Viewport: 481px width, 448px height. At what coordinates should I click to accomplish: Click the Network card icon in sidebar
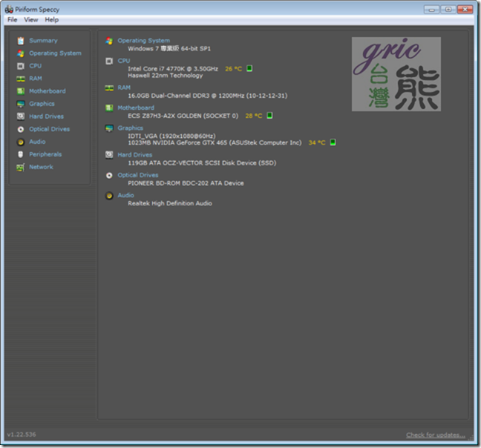(21, 168)
